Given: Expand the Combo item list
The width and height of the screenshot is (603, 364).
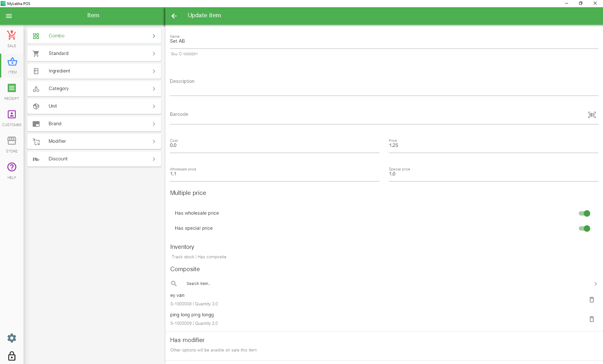Looking at the screenshot, I should coord(94,36).
